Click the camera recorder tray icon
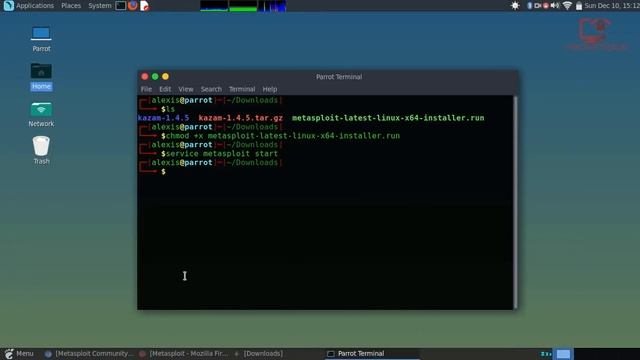This screenshot has height=360, width=640. pyautogui.click(x=538, y=6)
